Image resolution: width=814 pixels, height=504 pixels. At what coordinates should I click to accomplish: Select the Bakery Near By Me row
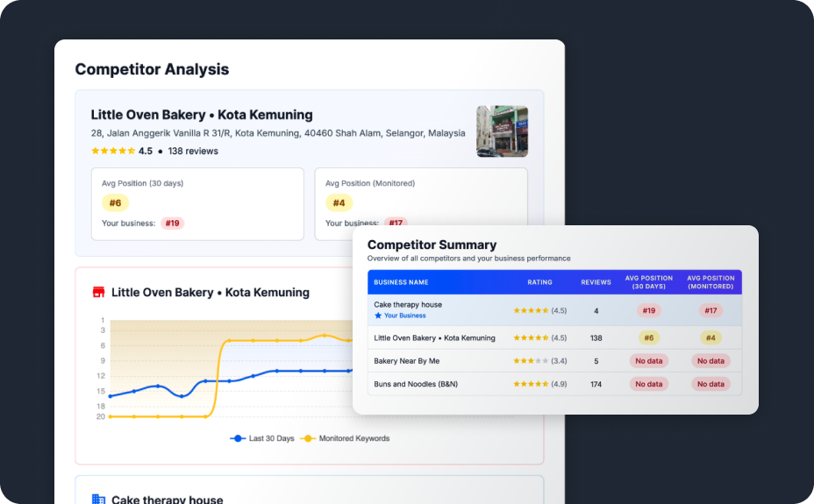[554, 361]
